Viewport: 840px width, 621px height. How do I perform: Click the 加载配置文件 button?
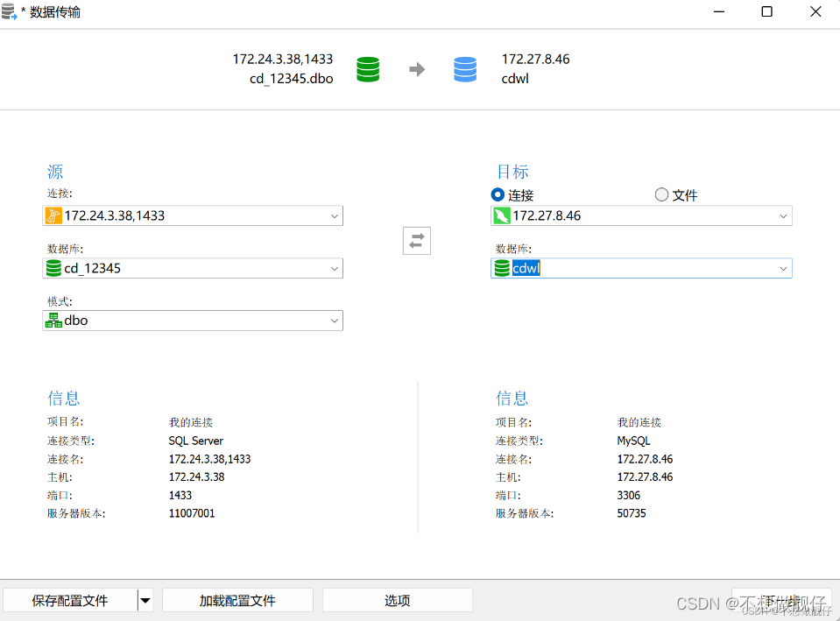coord(238,601)
